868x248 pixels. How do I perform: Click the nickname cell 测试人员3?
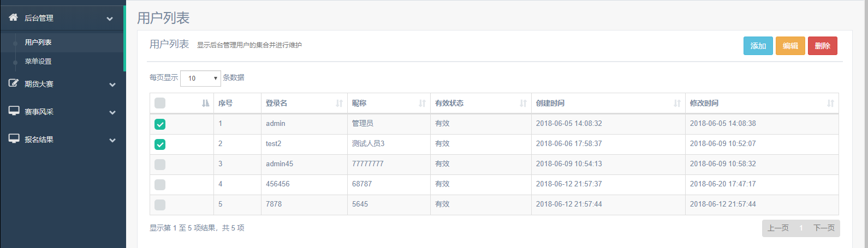tap(368, 143)
